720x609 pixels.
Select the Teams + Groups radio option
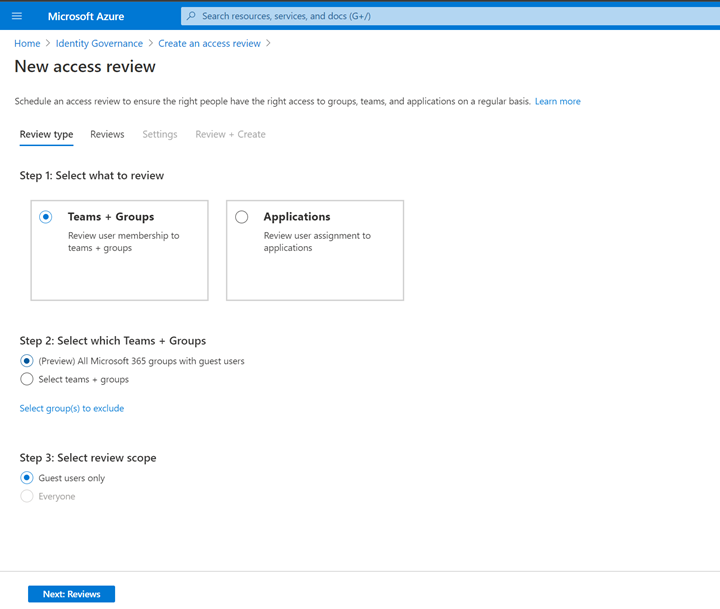tap(45, 217)
